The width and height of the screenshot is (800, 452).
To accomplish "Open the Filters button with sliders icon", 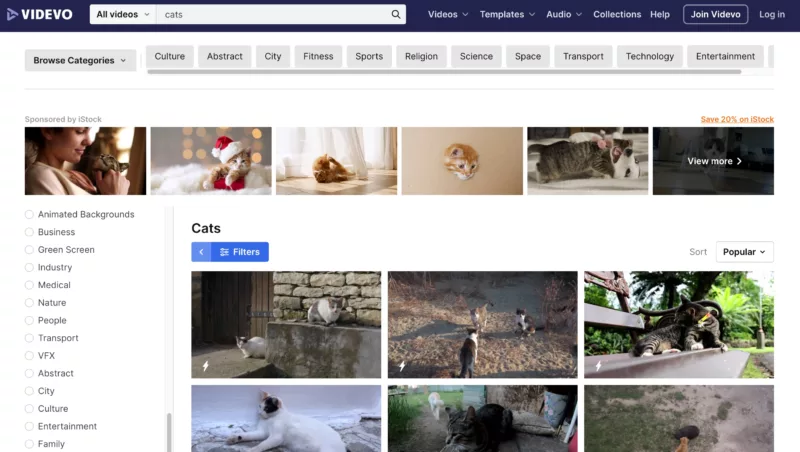I will (x=240, y=252).
